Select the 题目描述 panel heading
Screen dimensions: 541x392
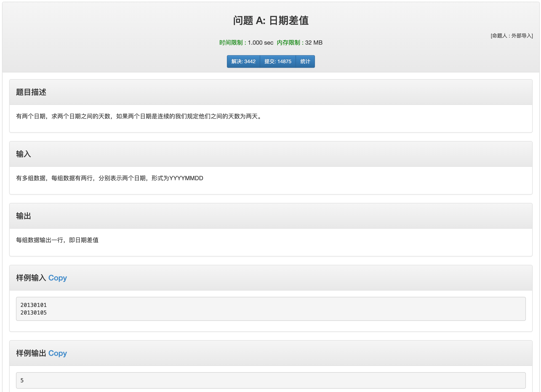[x=31, y=92]
